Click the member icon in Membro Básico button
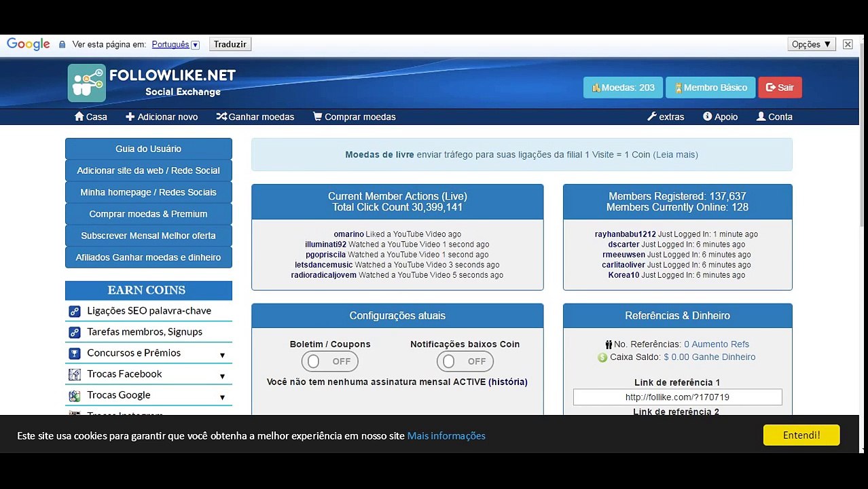This screenshot has width=868, height=489. tap(678, 88)
